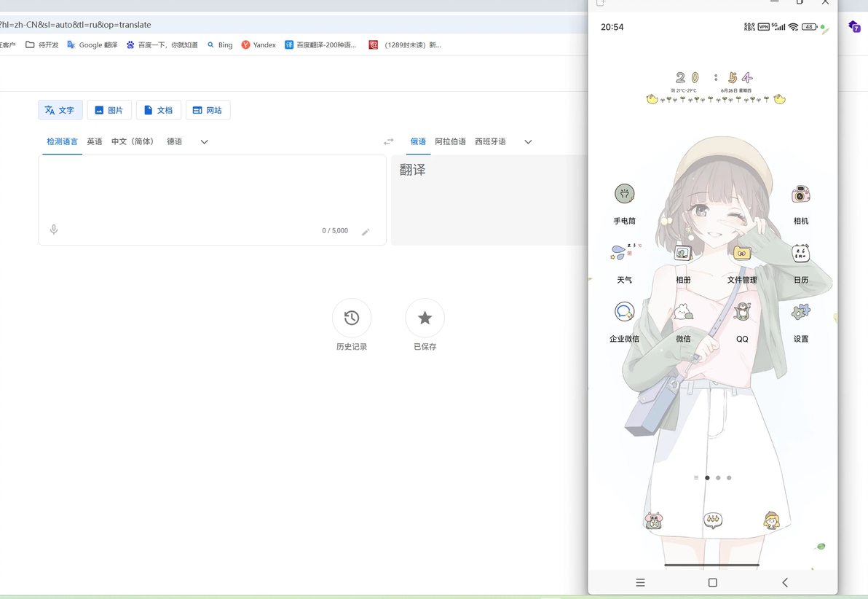Image resolution: width=868 pixels, height=599 pixels.
Task: Open the 日历 calendar app icon
Action: pos(800,253)
